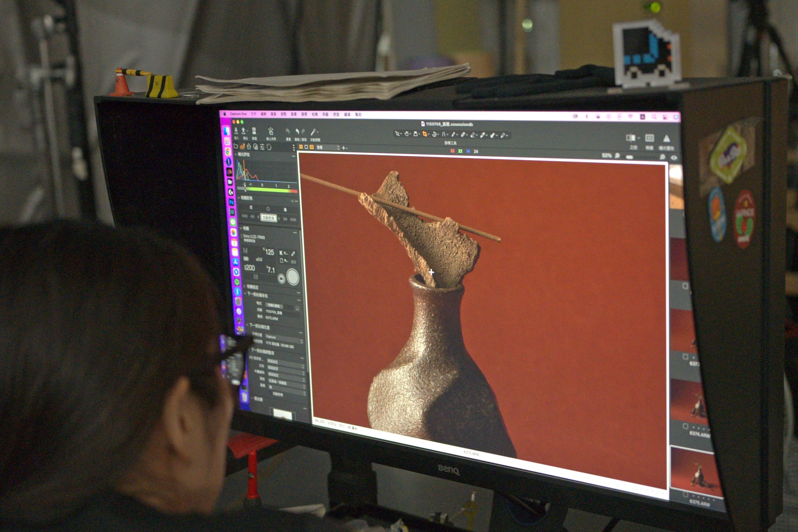798x532 pixels.
Task: Click the large round camera shutter button
Action: (x=293, y=277)
